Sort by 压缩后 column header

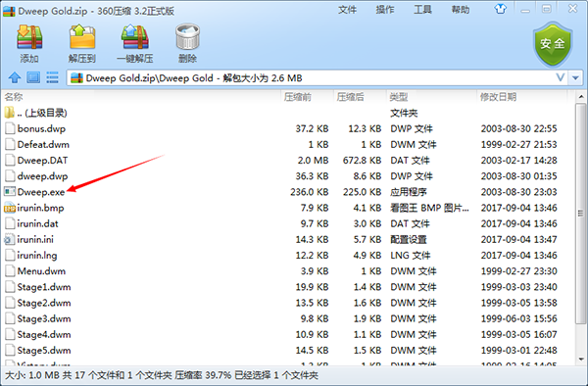point(350,97)
